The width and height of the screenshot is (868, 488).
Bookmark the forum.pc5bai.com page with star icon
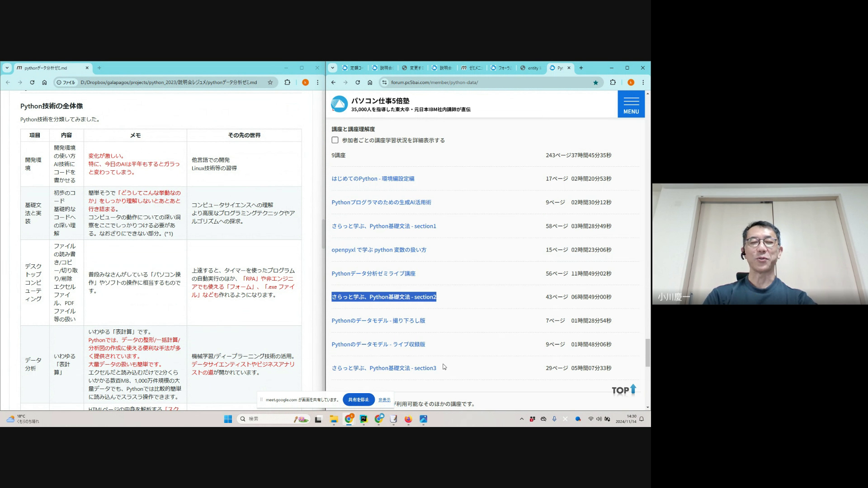[x=595, y=82]
